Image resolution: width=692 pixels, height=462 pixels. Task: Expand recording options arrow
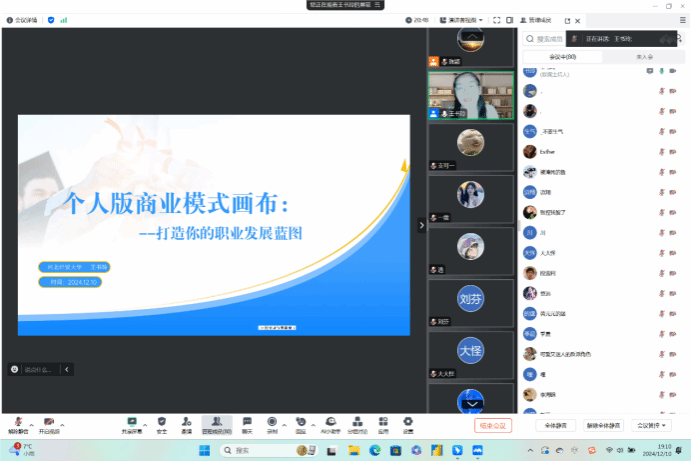[x=284, y=425]
